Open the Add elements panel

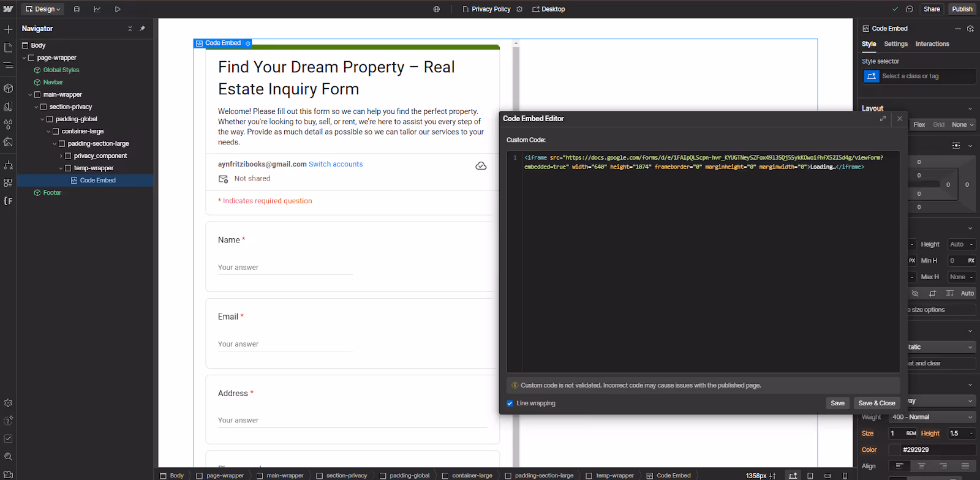pos(9,29)
